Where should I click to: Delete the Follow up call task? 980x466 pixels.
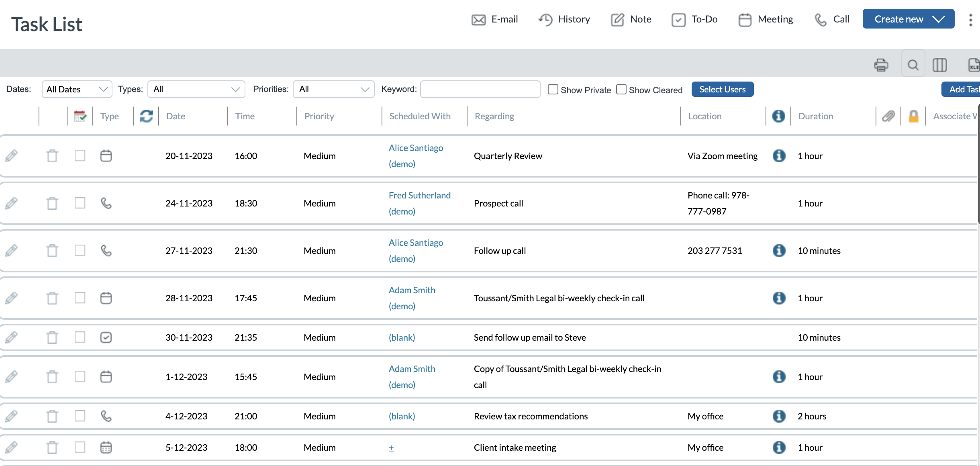52,251
